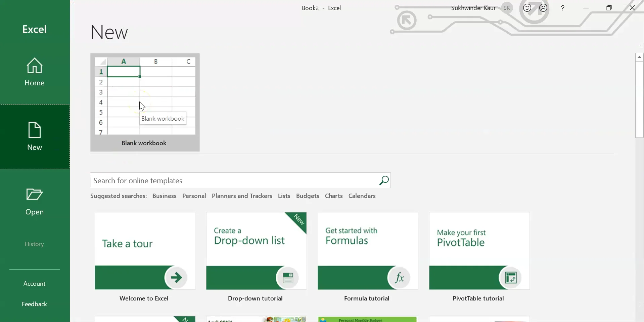The height and width of the screenshot is (322, 644).
Task: Click the PivotTable tile icon
Action: pos(511,278)
